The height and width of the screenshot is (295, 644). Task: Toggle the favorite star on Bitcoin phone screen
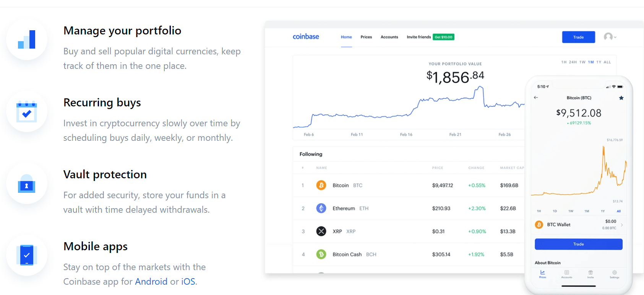(x=621, y=98)
